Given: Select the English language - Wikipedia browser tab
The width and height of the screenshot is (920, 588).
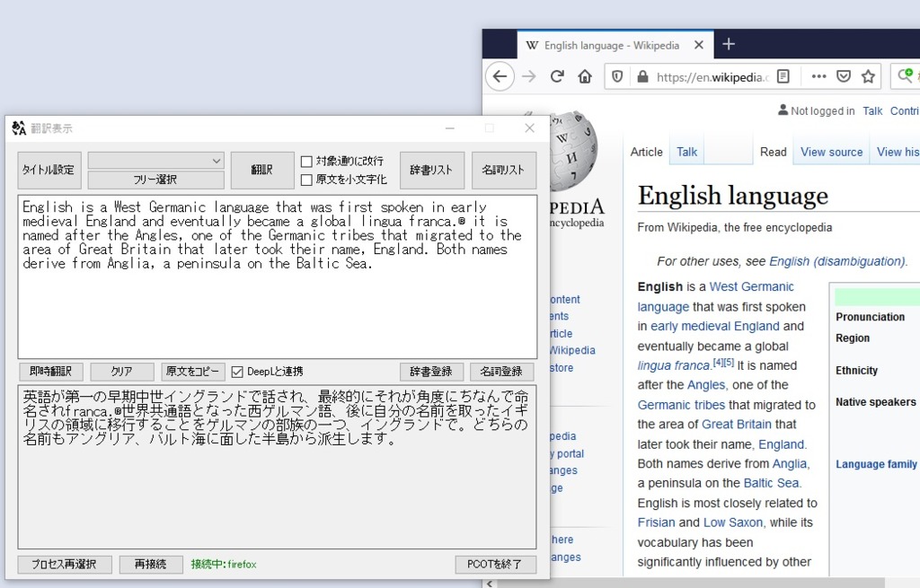Looking at the screenshot, I should pos(615,45).
